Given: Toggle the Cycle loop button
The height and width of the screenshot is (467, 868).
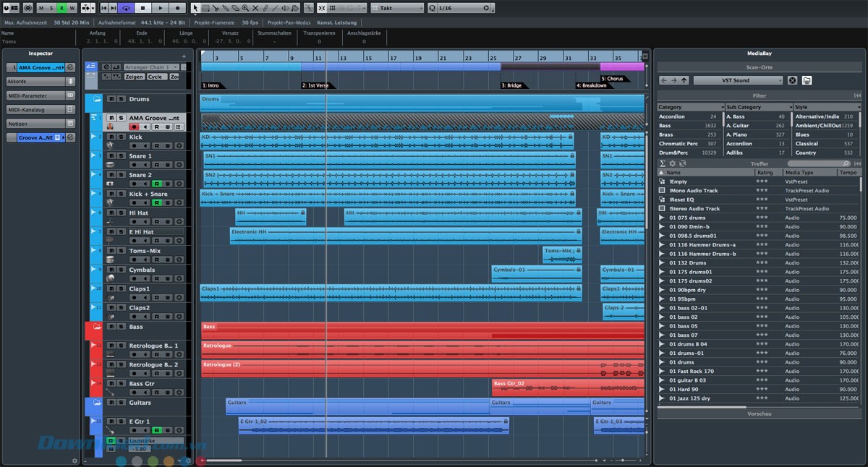Looking at the screenshot, I should click(x=126, y=8).
